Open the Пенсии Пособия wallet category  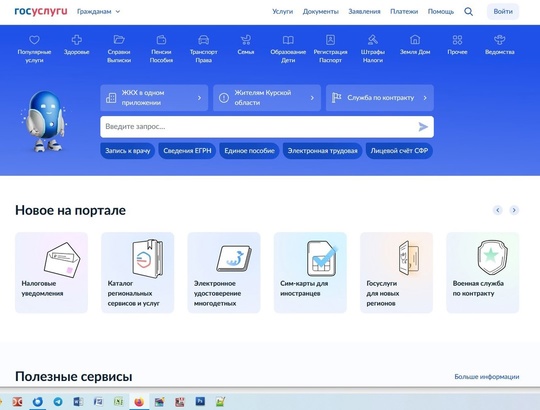point(161,49)
